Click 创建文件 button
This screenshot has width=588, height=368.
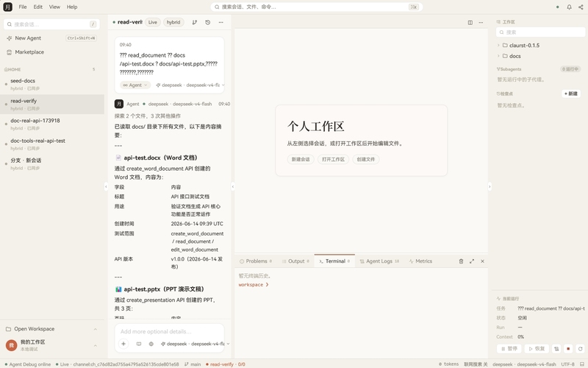pos(366,159)
